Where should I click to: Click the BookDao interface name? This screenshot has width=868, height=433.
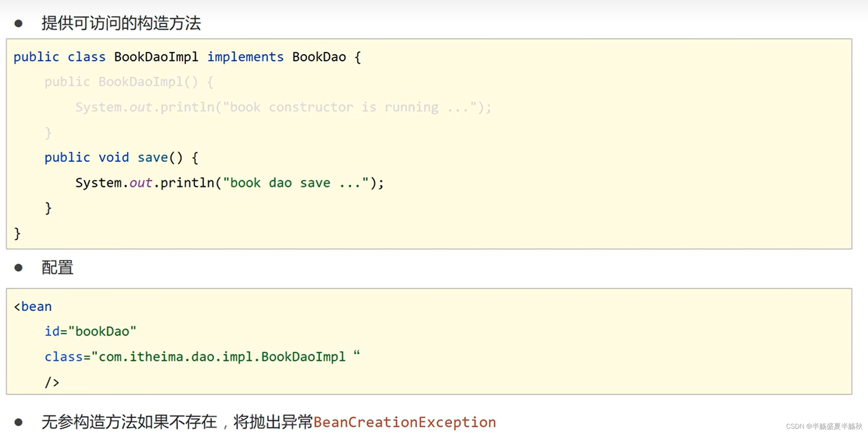coord(319,57)
